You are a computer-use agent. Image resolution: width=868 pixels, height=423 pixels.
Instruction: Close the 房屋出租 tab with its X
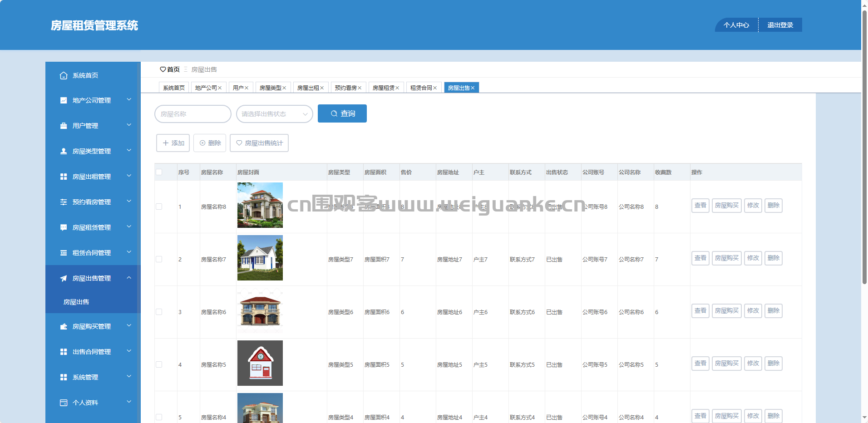(322, 88)
